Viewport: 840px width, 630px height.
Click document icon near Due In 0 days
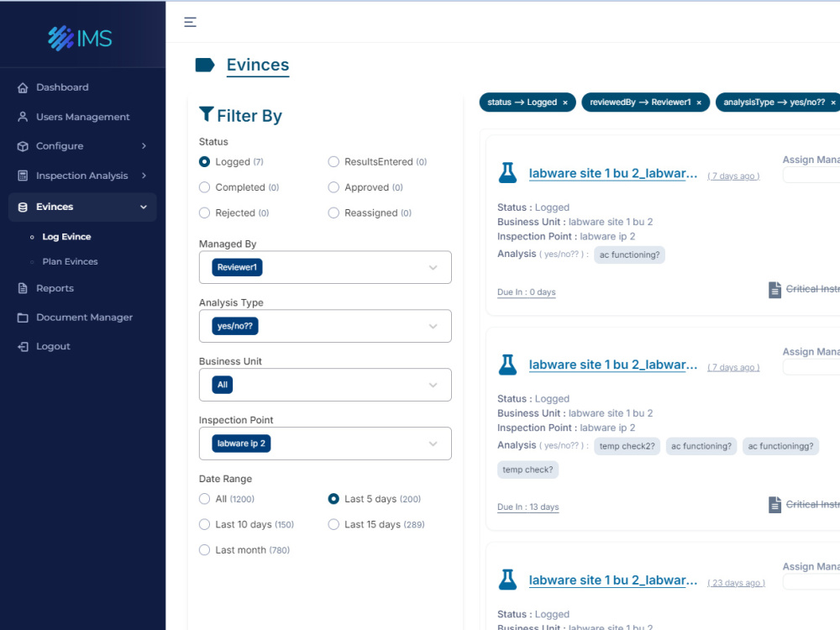(774, 290)
